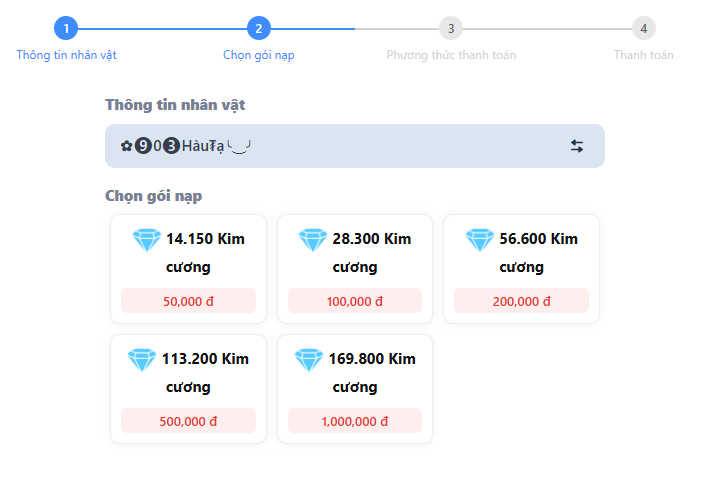Image resolution: width=707 pixels, height=484 pixels.
Task: Click the 200,000 đ price label
Action: click(521, 301)
